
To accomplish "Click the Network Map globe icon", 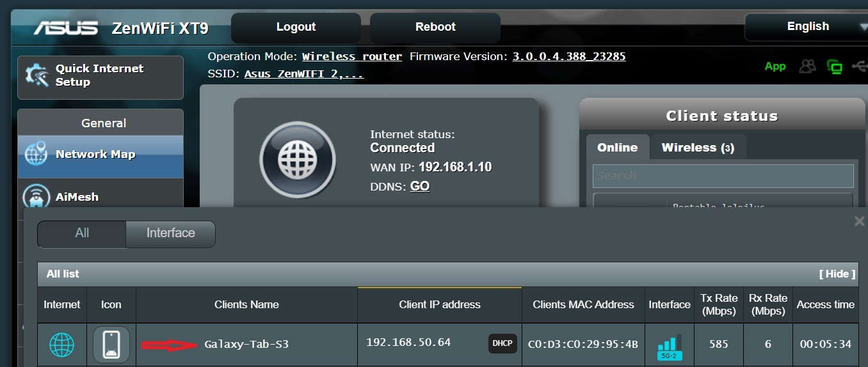I will click(36, 153).
